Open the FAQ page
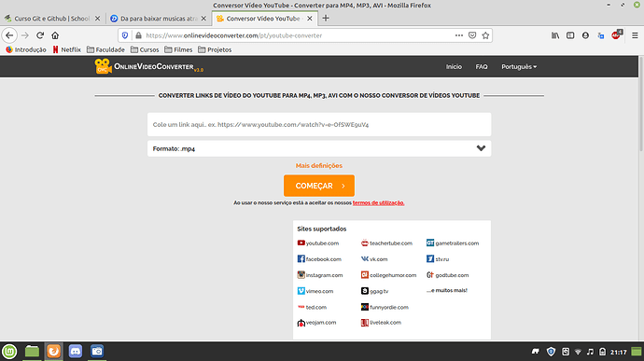 (482, 66)
